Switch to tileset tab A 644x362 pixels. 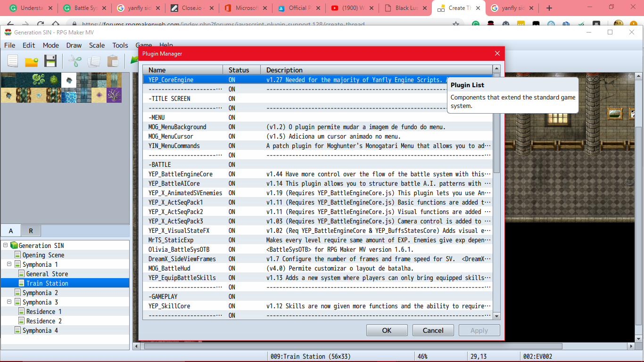11,230
